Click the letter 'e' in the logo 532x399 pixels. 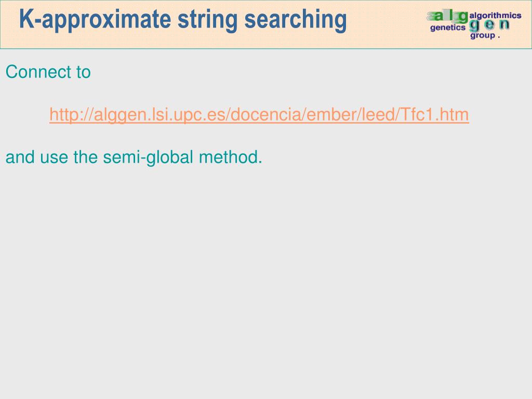pyautogui.click(x=489, y=25)
